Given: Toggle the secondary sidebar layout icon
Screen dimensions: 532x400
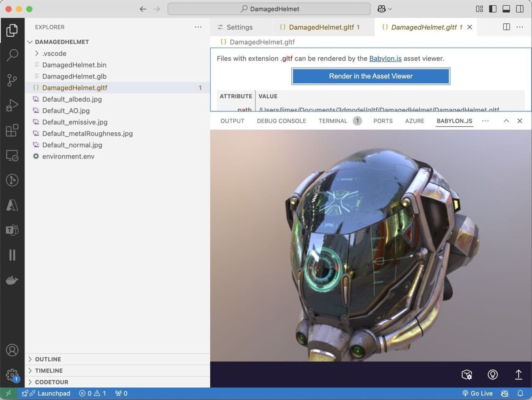Looking at the screenshot, I should pyautogui.click(x=520, y=9).
